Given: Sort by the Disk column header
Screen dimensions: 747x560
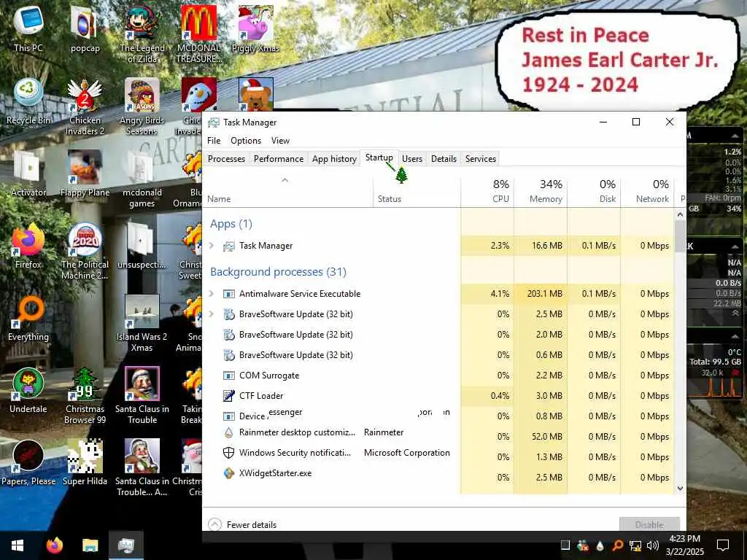Looking at the screenshot, I should click(x=594, y=192).
